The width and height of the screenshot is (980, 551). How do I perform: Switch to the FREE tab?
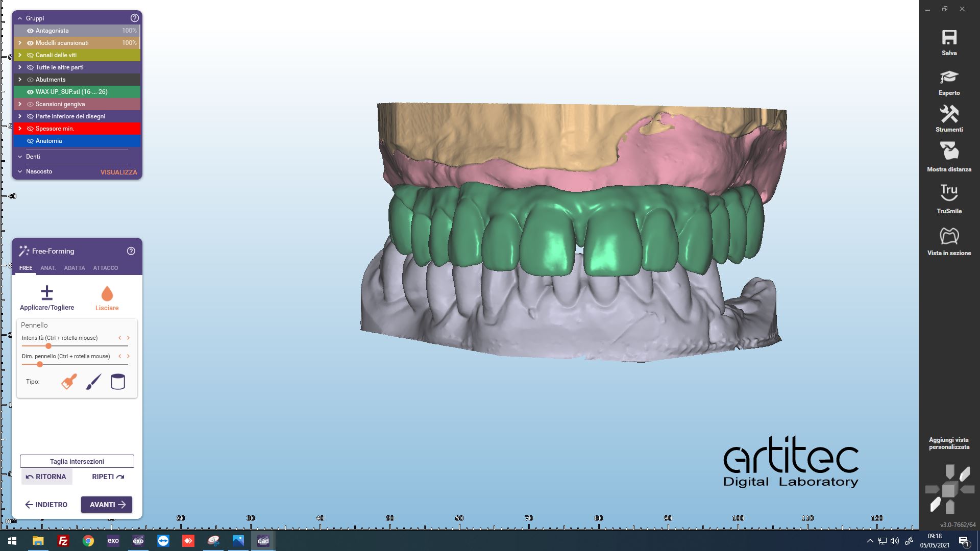pyautogui.click(x=26, y=268)
